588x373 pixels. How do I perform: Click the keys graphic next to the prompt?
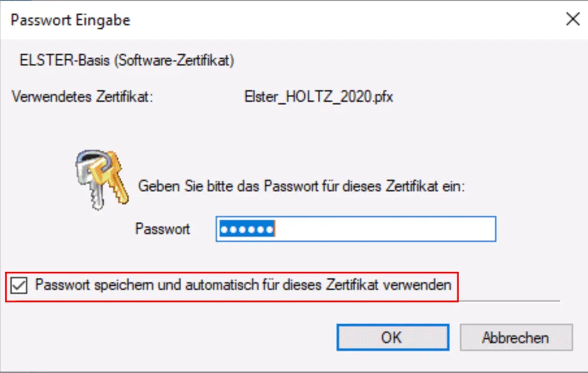coord(100,179)
